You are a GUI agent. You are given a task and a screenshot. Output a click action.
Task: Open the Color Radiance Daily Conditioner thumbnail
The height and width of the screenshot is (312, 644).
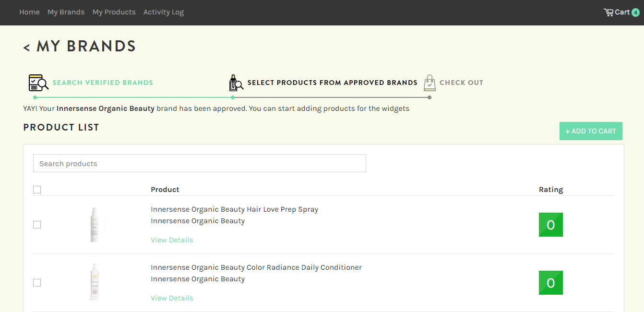pos(95,282)
